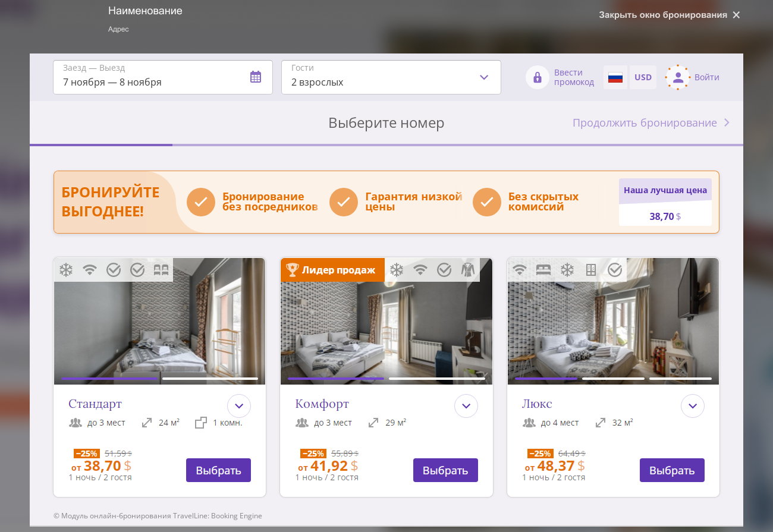Click checkmark amenity icon on Люкс photo
773x532 pixels.
pos(615,270)
